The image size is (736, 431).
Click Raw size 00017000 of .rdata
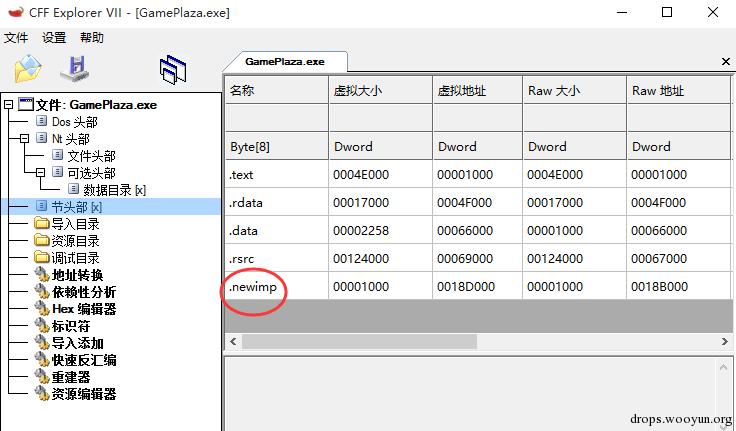(555, 203)
